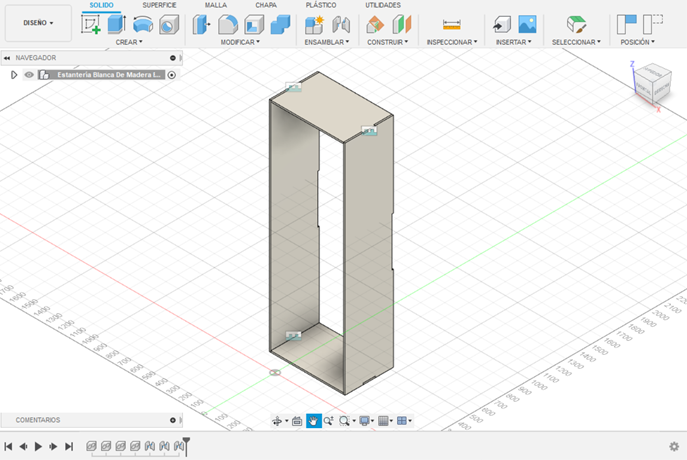Click the Insert Derive icon

tap(502, 24)
